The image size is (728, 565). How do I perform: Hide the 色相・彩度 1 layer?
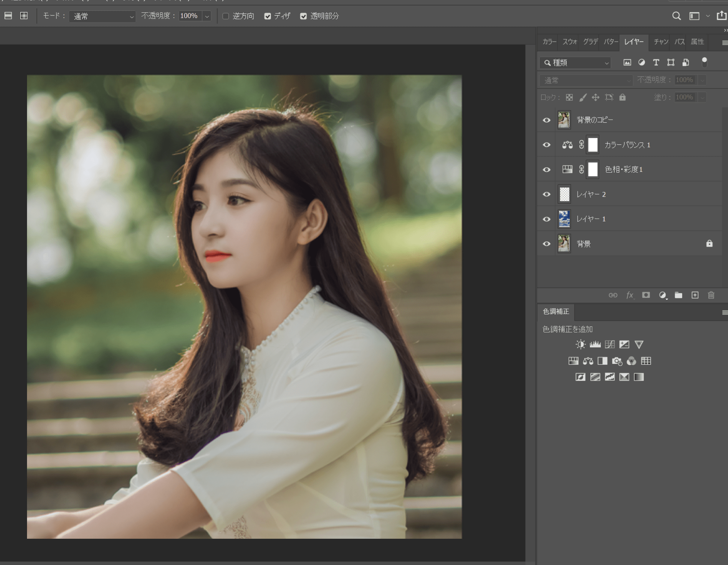[x=546, y=170]
